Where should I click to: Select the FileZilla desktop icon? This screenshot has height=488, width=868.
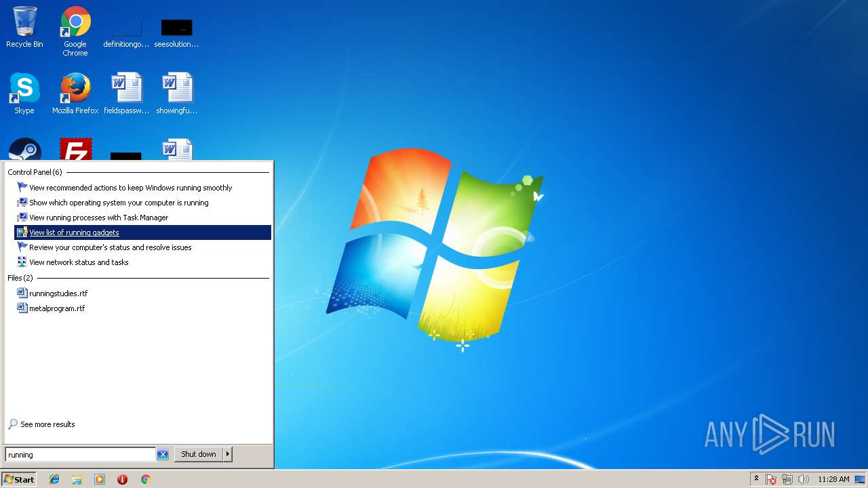76,150
